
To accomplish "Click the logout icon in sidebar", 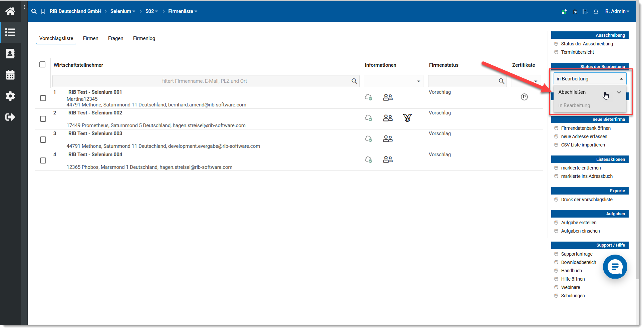I will pos(10,117).
